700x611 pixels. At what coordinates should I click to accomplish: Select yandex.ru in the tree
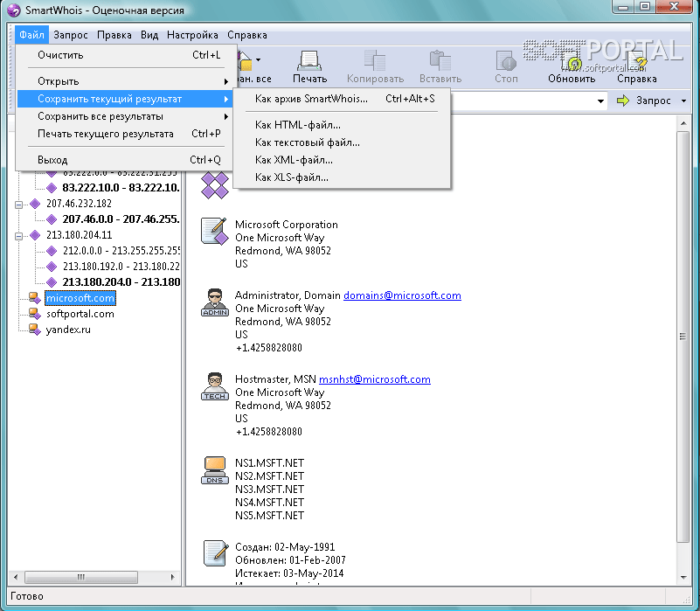click(68, 330)
